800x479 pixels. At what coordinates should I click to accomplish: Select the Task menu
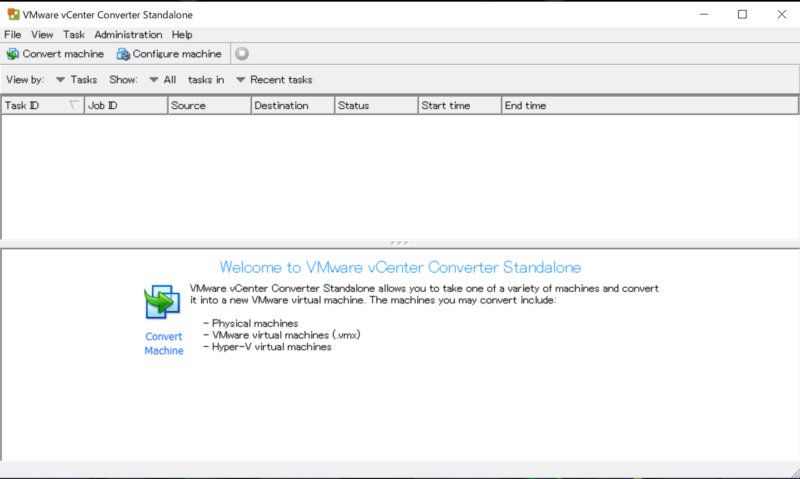tap(74, 35)
